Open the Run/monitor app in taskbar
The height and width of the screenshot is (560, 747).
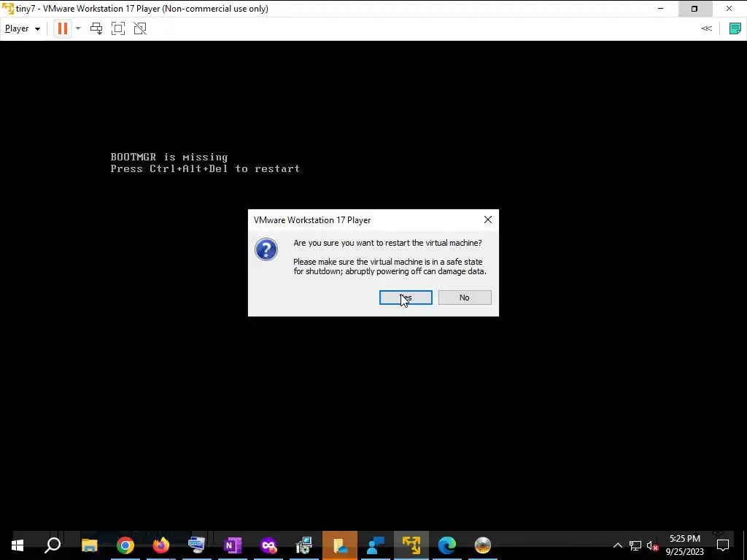(x=197, y=545)
